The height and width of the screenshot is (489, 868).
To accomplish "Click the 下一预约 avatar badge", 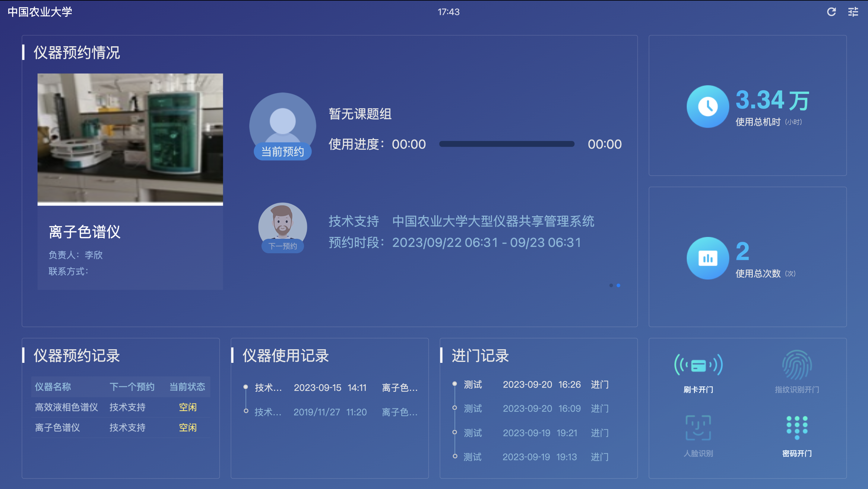I will (x=282, y=246).
